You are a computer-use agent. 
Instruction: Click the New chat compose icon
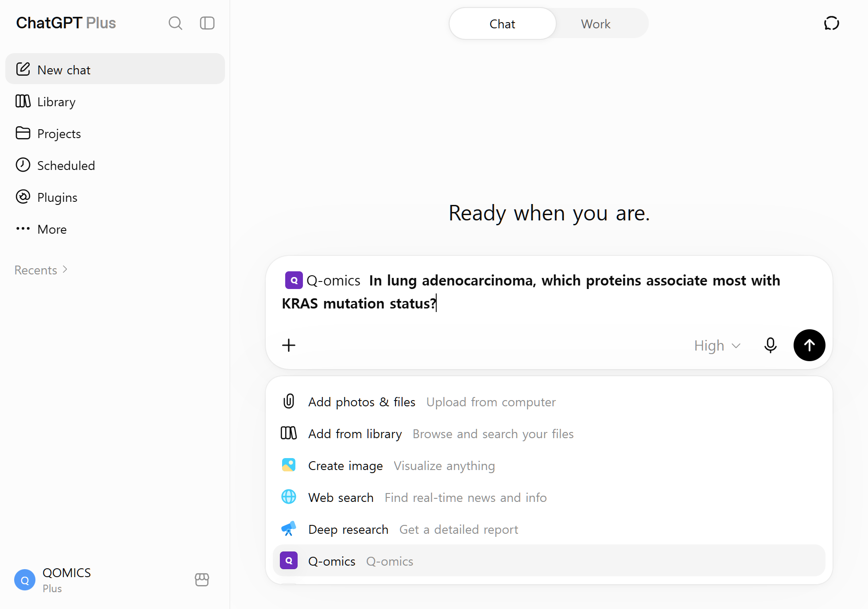point(23,69)
